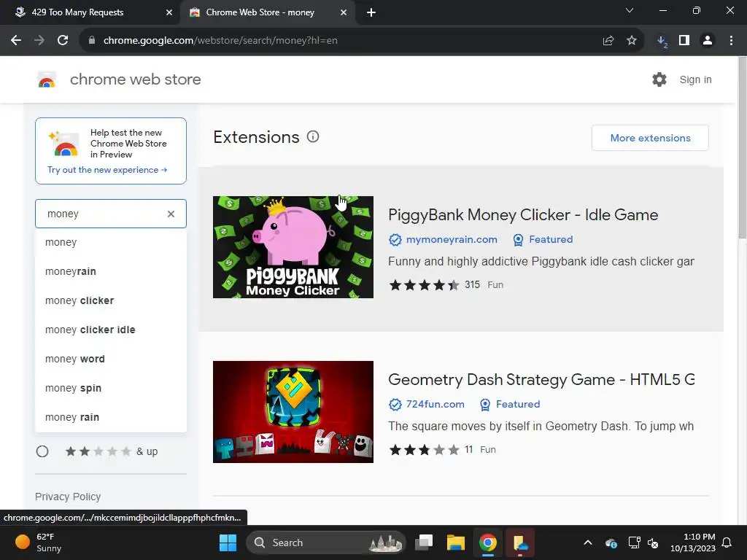
Task: Clear the money search with X icon
Action: click(x=171, y=214)
